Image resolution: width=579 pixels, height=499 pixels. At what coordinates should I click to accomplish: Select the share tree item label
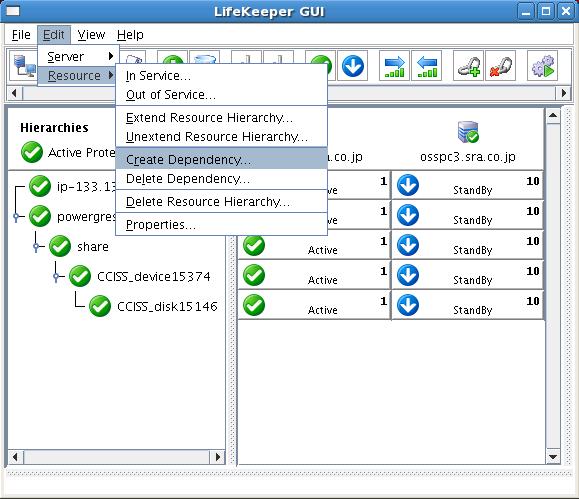(x=93, y=246)
